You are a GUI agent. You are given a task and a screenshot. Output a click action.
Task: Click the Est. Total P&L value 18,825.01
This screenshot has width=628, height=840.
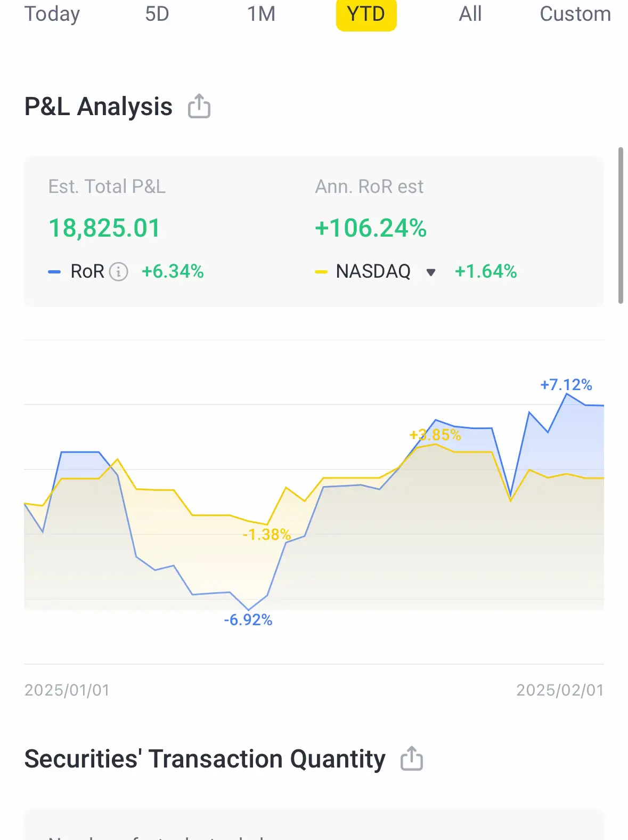(104, 228)
